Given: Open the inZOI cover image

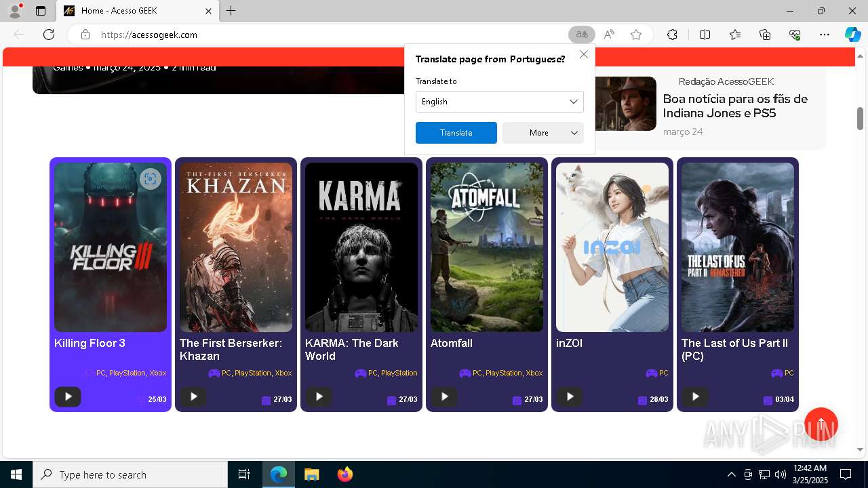Looking at the screenshot, I should [612, 247].
